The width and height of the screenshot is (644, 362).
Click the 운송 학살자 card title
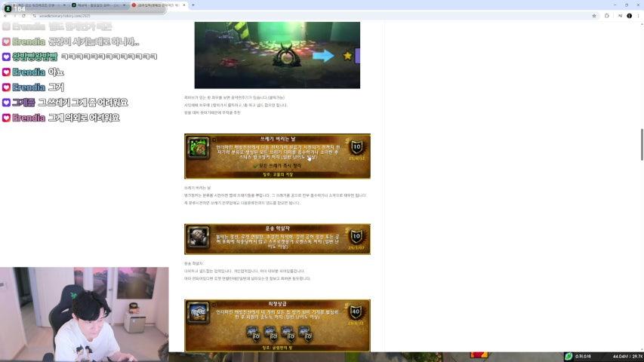pos(278,229)
